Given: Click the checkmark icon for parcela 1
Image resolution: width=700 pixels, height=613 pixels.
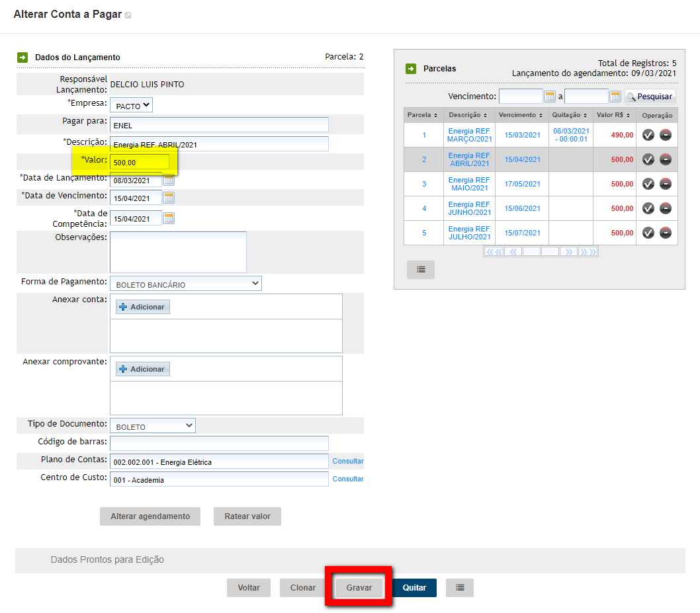Looking at the screenshot, I should 648,135.
